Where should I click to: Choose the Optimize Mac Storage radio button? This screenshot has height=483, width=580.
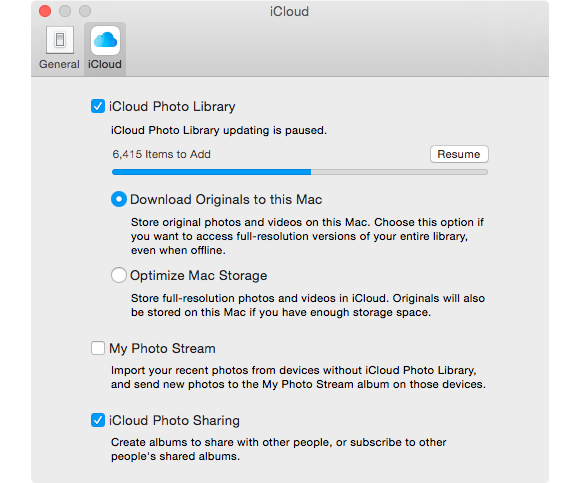tap(119, 275)
